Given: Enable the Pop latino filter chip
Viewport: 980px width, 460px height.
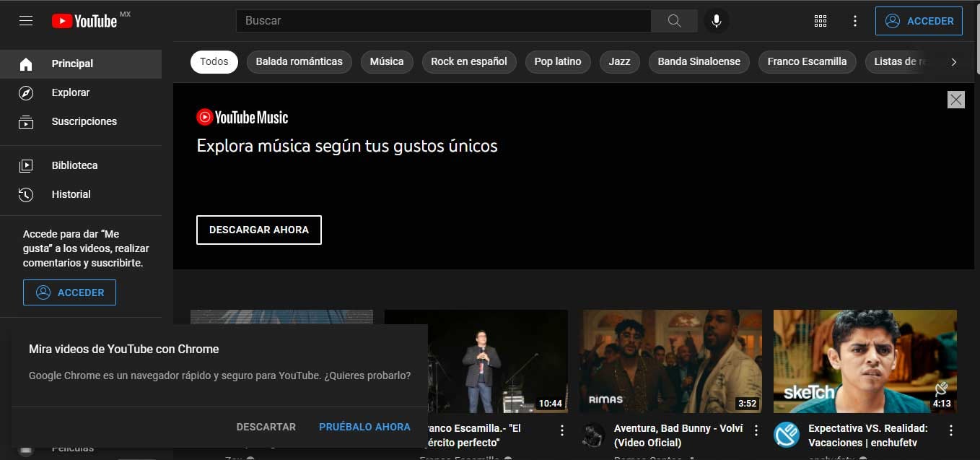Looking at the screenshot, I should (557, 61).
